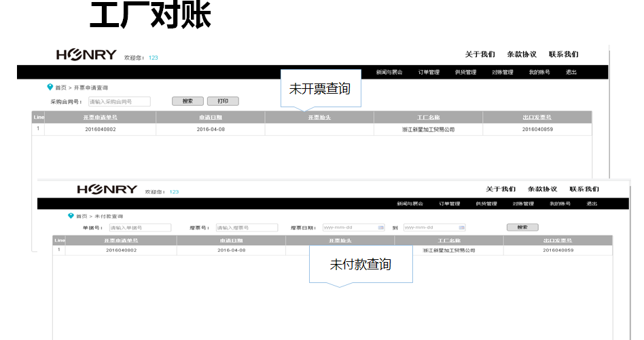The width and height of the screenshot is (644, 340).
Task: Open 联系我们 link on the 开票申请查询 page
Action: click(x=564, y=54)
